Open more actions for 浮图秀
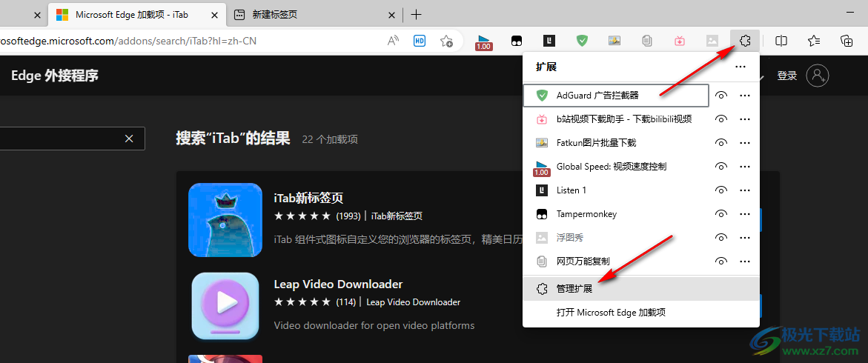868x363 pixels. [745, 238]
